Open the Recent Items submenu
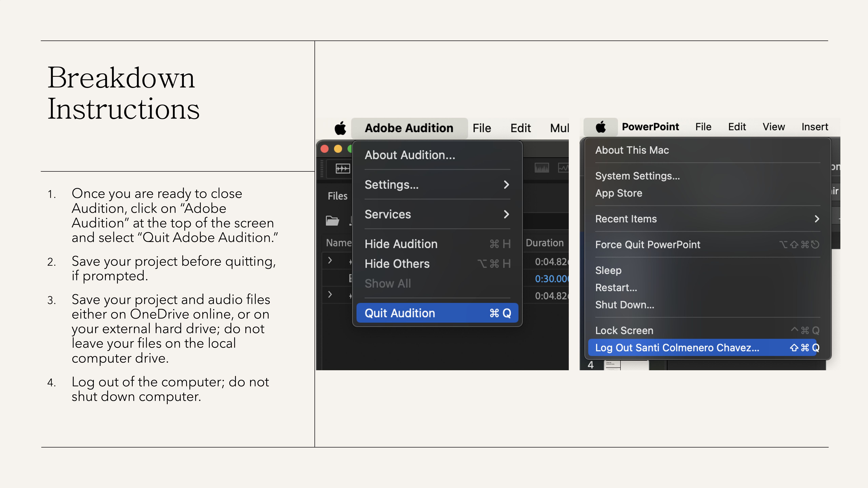The image size is (868, 488). point(708,219)
